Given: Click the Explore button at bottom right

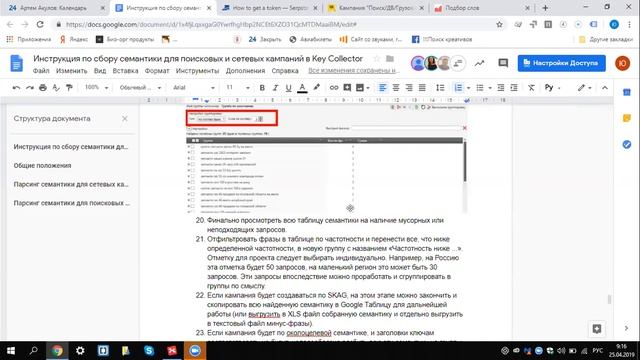Looking at the screenshot, I should pos(597,329).
